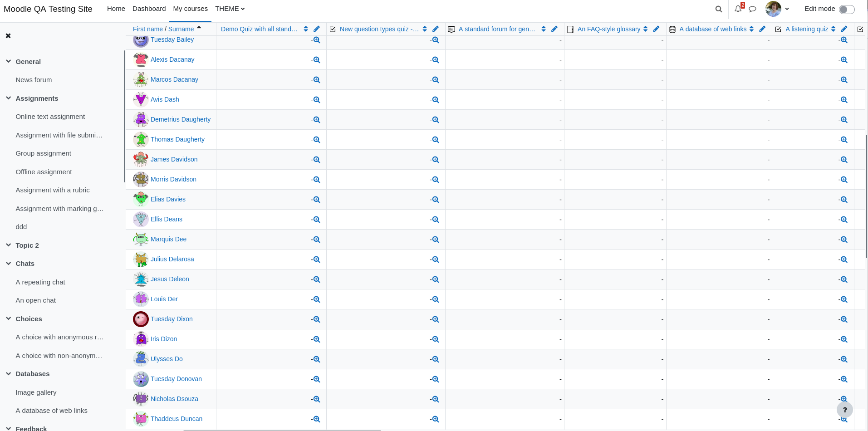Analyse Elias Davies' listening quiz grade

tap(844, 200)
